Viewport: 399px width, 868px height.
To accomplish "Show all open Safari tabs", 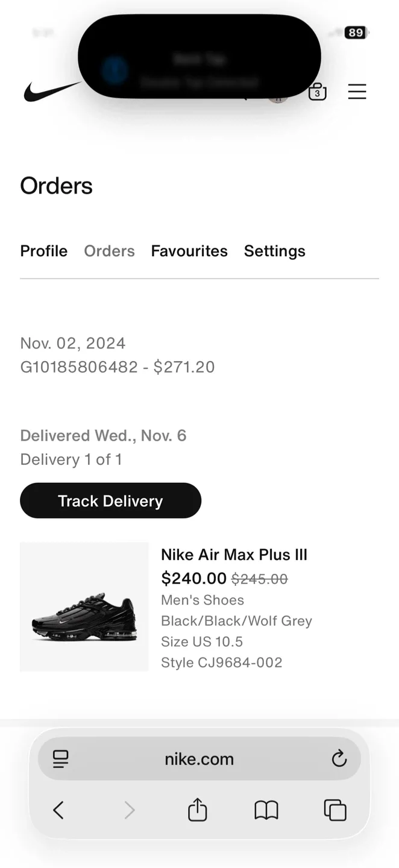I will click(x=335, y=810).
